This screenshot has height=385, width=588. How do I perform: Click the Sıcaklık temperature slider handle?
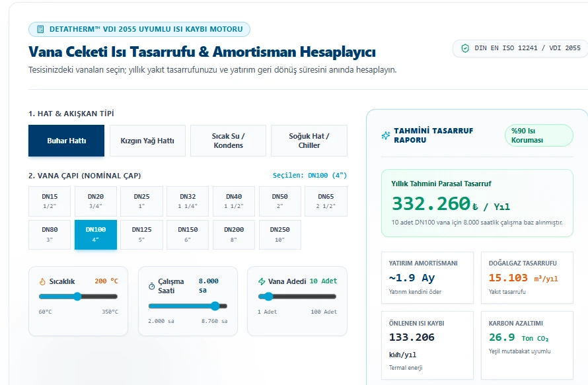(x=77, y=297)
